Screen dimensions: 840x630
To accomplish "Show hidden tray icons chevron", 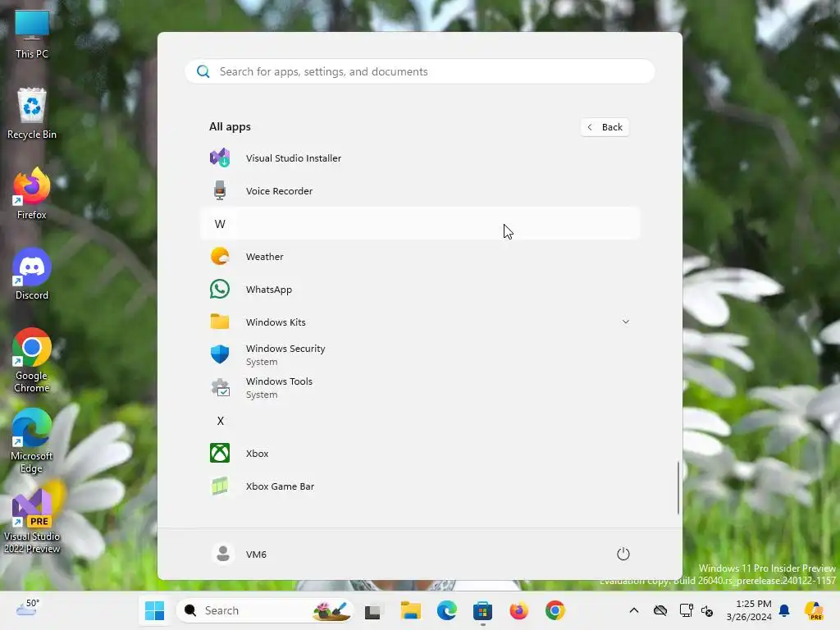I will 634,610.
